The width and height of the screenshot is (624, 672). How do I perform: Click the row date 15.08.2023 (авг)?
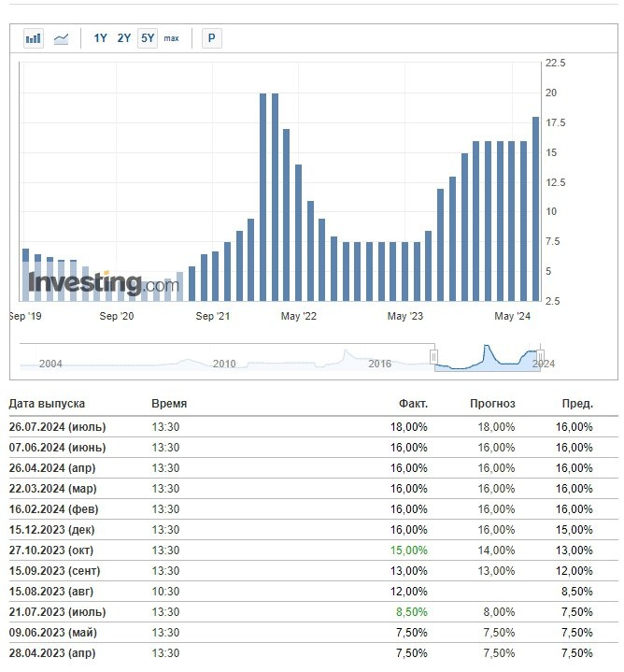pos(51,592)
